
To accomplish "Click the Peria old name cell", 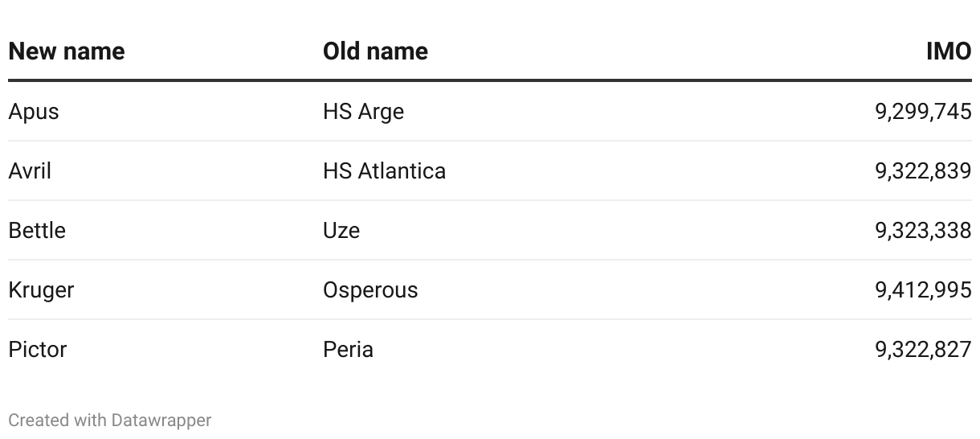I will (348, 350).
